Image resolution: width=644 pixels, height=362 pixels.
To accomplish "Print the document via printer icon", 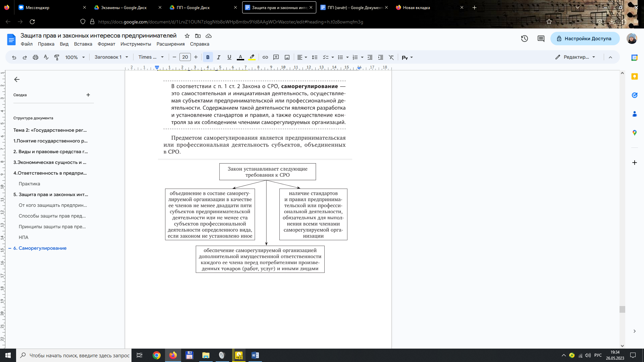I will (36, 57).
